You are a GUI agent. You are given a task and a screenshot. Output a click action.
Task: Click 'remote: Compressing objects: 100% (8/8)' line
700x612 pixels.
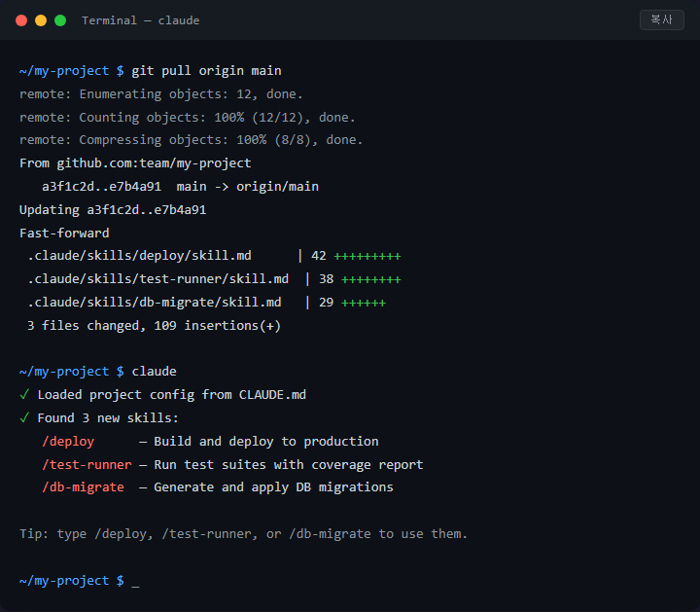tap(192, 140)
